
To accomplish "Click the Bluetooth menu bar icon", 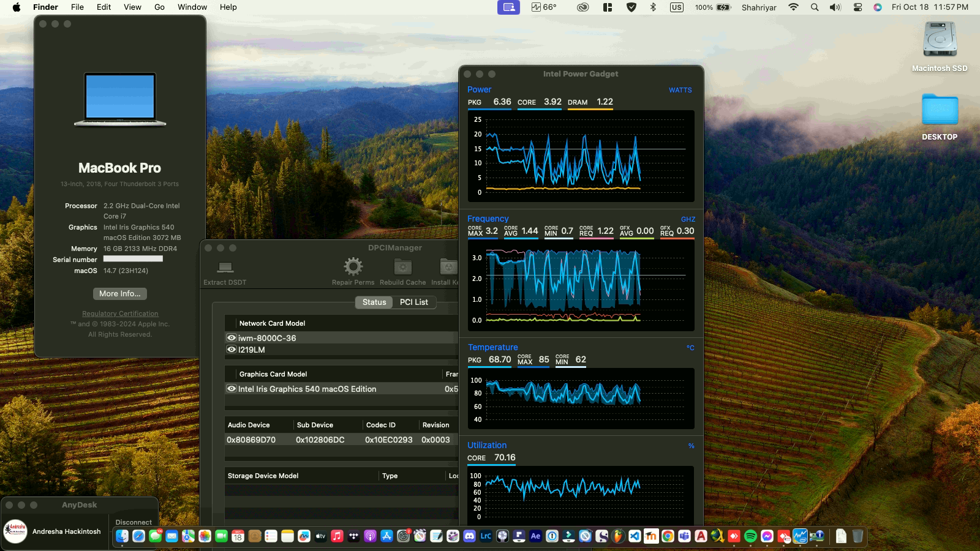I will (653, 7).
